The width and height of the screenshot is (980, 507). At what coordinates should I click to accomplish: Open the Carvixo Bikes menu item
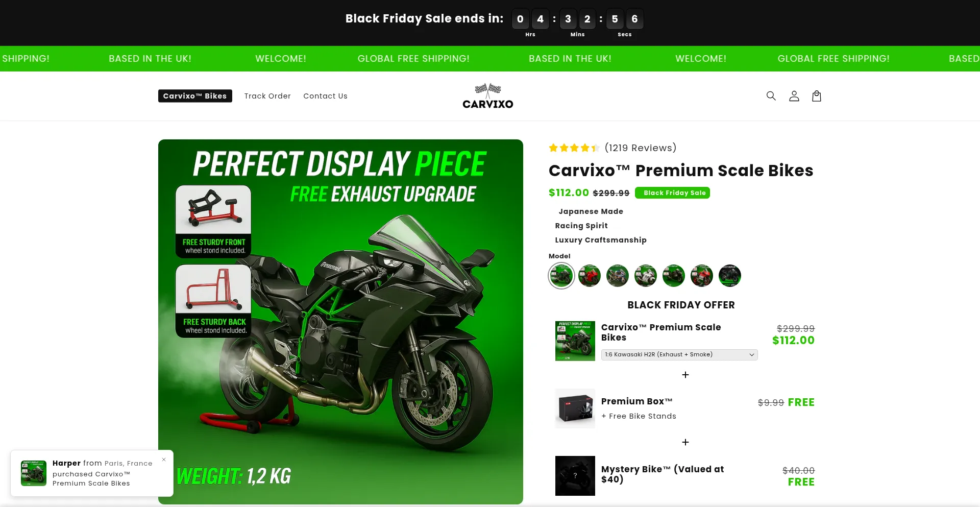195,96
